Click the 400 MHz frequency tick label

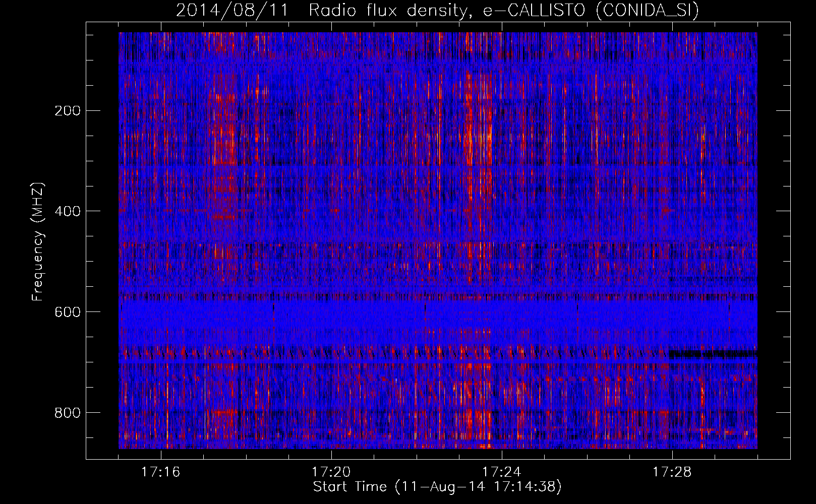[67, 211]
